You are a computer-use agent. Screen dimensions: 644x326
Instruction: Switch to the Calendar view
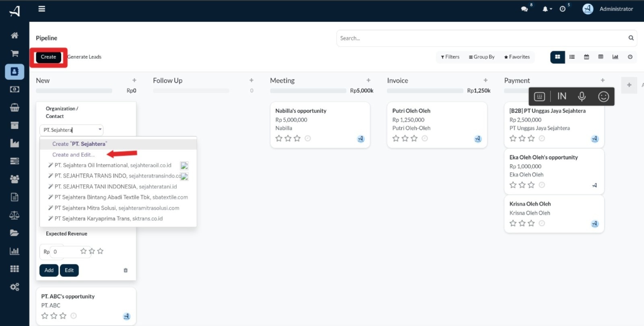(586, 57)
